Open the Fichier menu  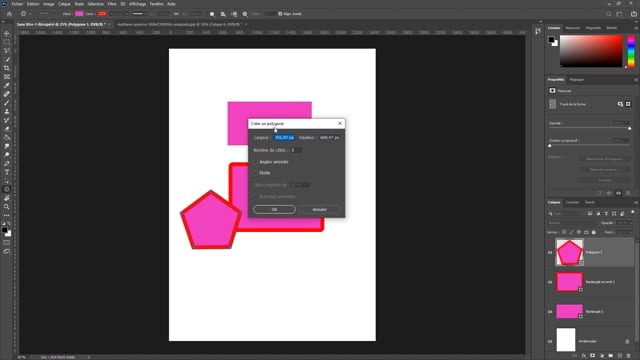click(18, 4)
